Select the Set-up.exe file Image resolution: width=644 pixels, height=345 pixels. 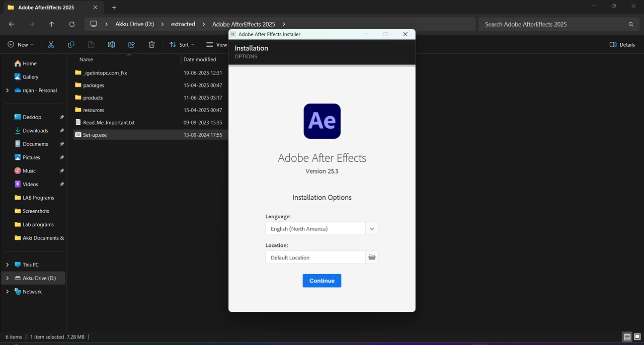click(x=95, y=135)
